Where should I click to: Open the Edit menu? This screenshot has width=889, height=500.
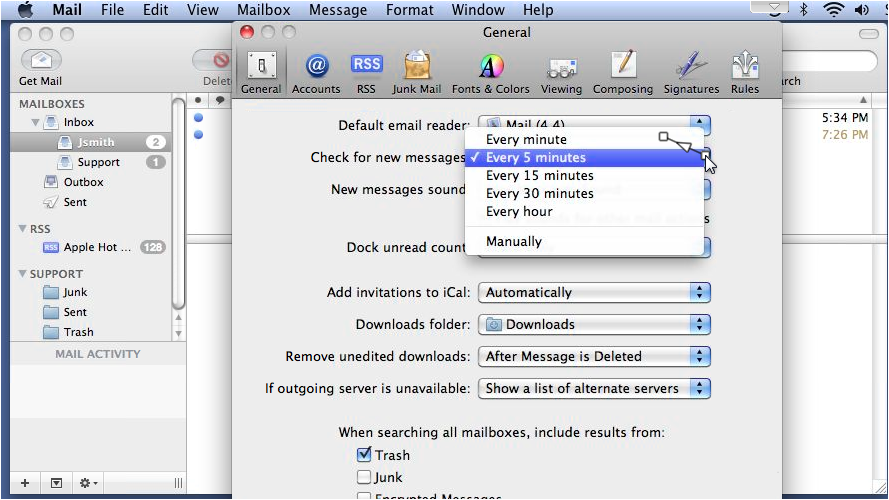(155, 10)
